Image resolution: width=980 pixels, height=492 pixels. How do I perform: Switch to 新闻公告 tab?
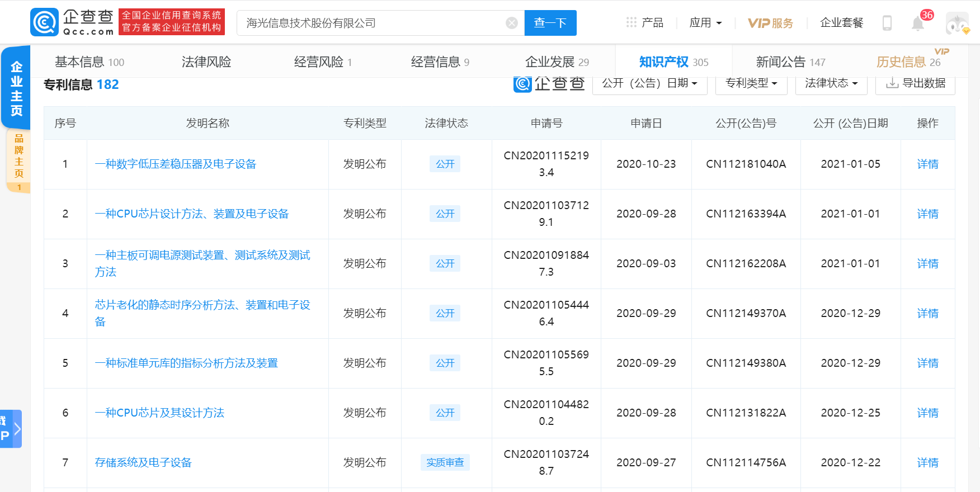tap(790, 62)
